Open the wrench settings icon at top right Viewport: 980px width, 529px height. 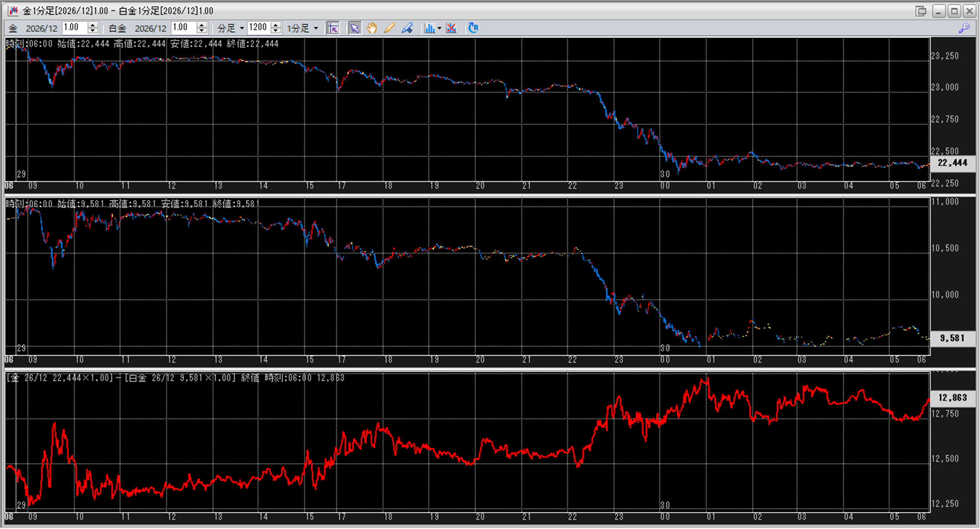click(x=964, y=28)
